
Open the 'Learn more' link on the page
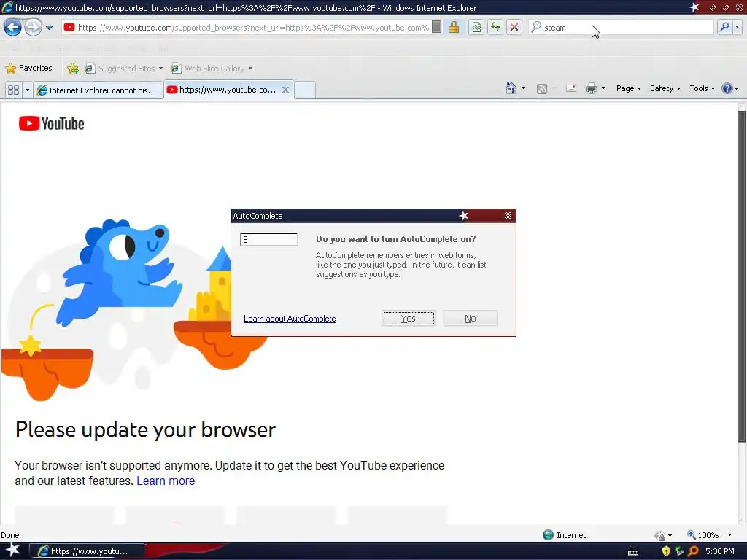coord(166,481)
